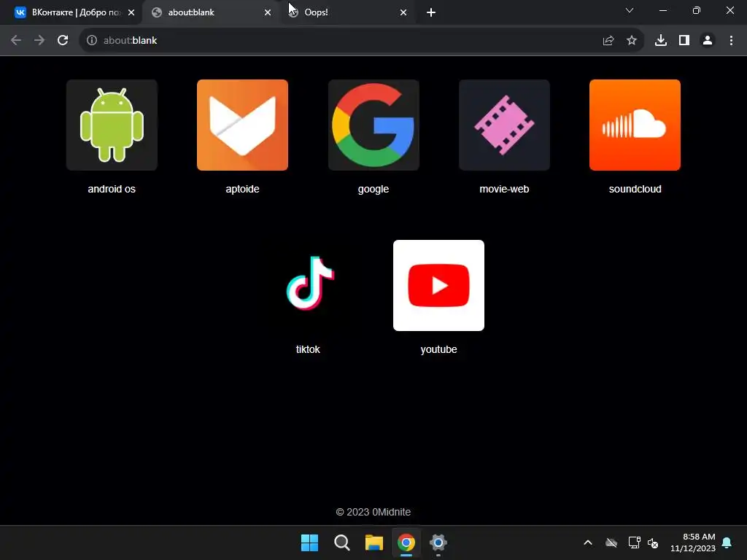This screenshot has width=747, height=560.
Task: View site information icon in address bar
Action: pyautogui.click(x=92, y=41)
